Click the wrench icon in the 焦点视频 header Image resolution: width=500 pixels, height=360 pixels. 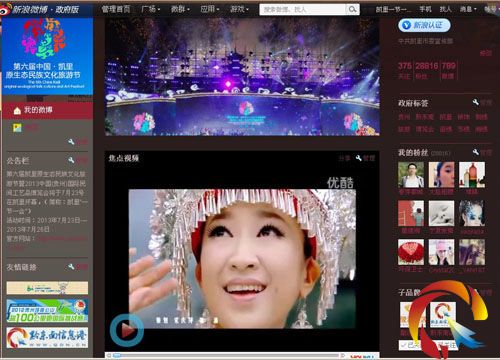point(359,158)
